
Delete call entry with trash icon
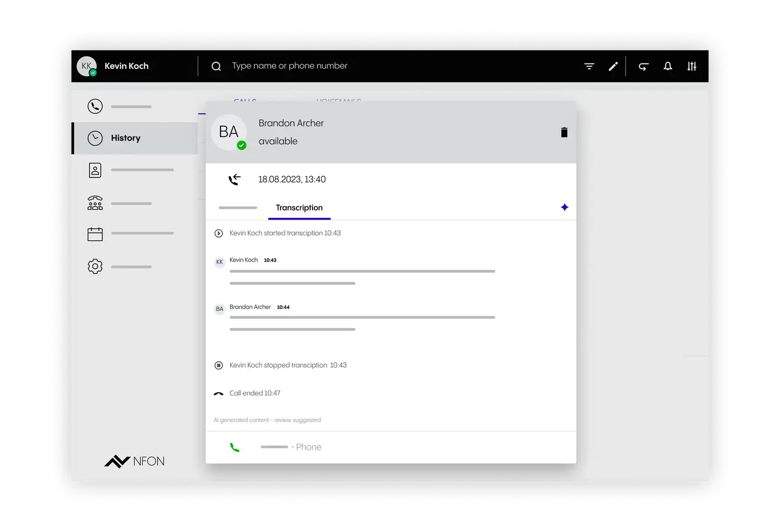point(564,132)
